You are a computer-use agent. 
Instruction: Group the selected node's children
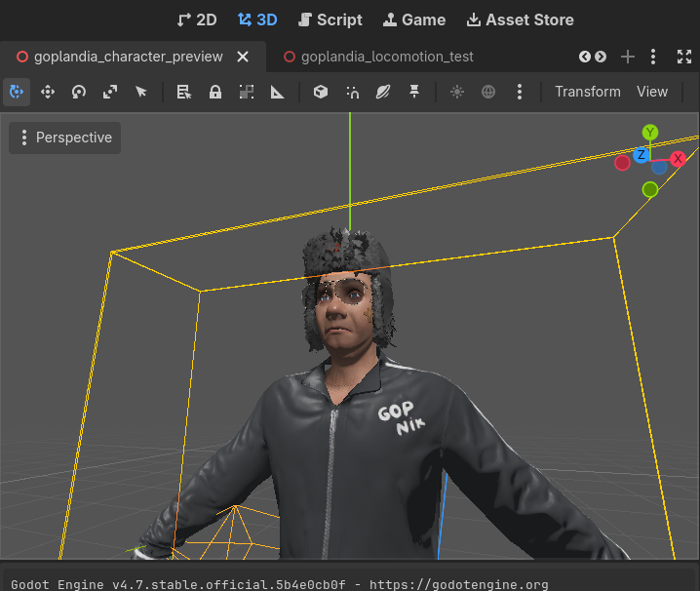click(246, 92)
